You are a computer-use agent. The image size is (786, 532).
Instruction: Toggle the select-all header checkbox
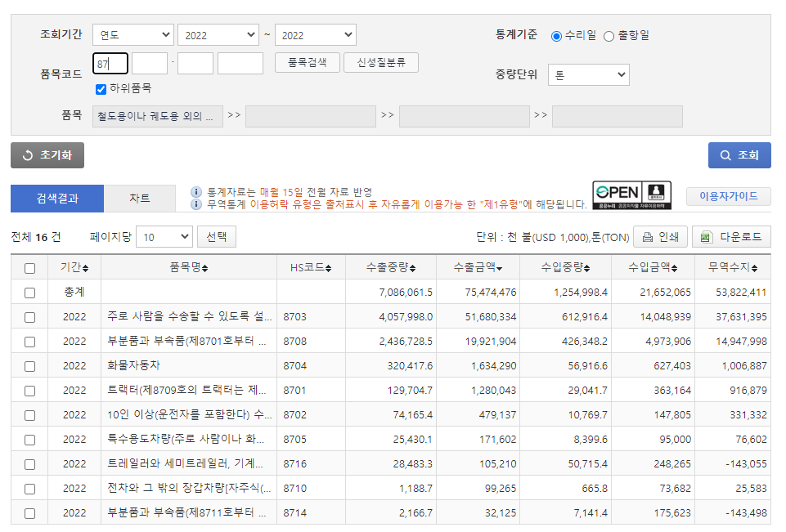[29, 268]
